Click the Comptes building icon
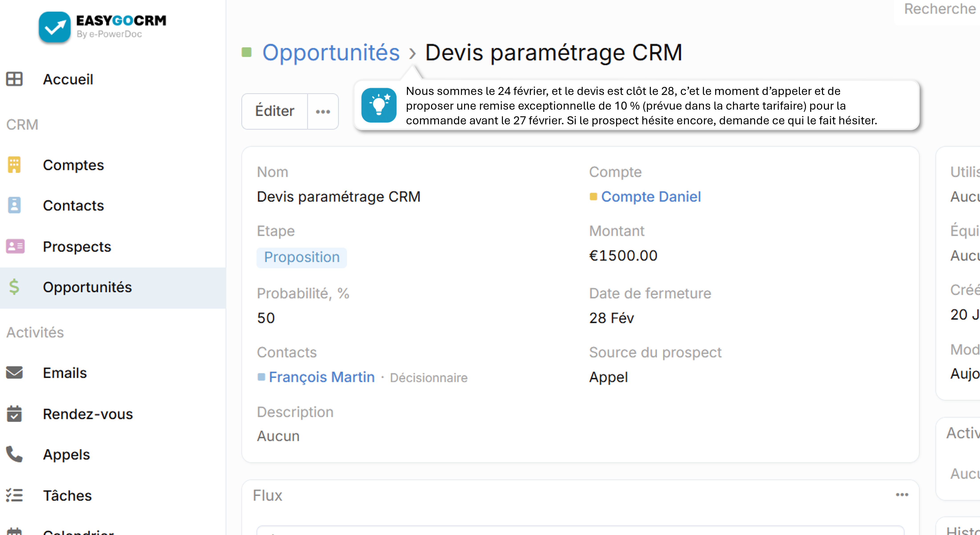 pos(14,165)
